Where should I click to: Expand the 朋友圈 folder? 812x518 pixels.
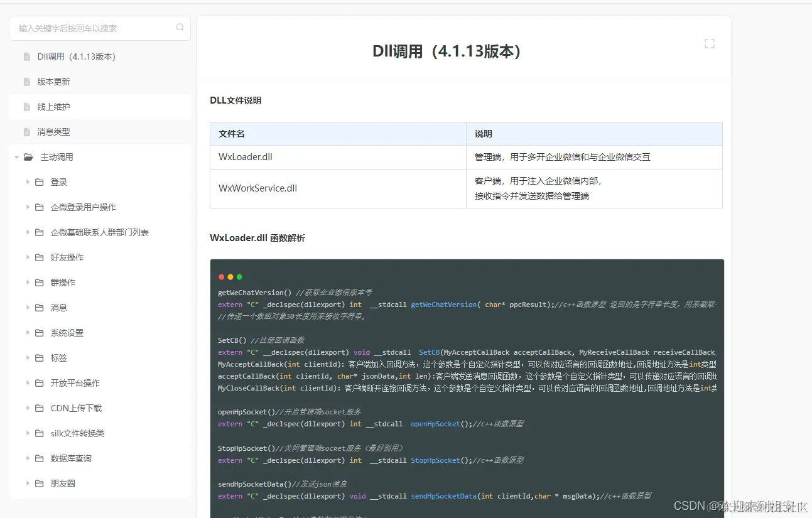click(28, 483)
